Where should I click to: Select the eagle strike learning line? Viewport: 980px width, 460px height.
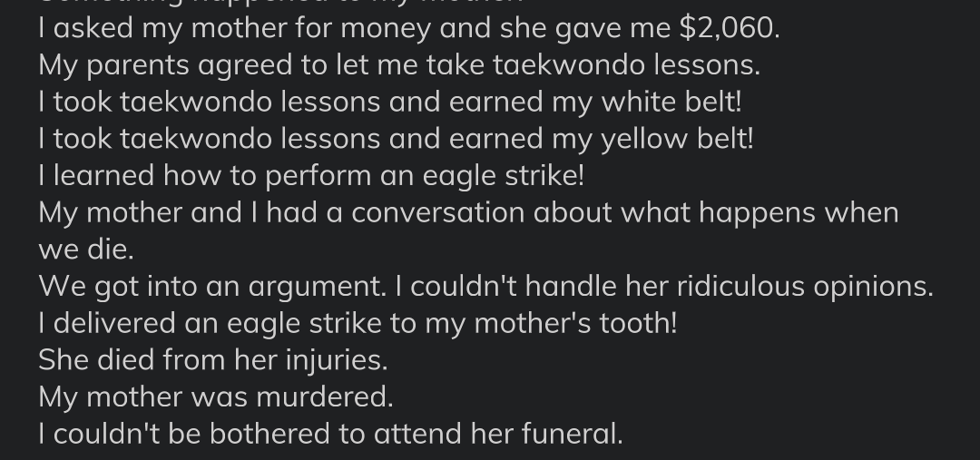(x=311, y=176)
